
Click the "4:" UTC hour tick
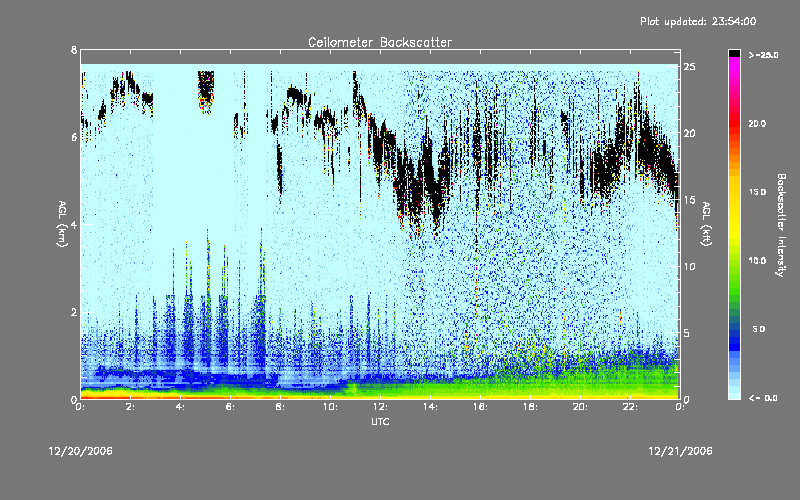[x=181, y=407]
